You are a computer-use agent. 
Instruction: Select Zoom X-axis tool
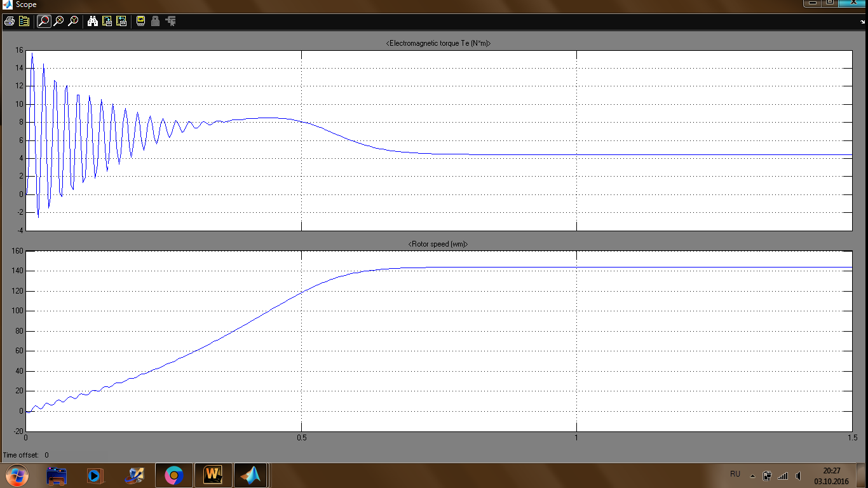click(x=58, y=21)
